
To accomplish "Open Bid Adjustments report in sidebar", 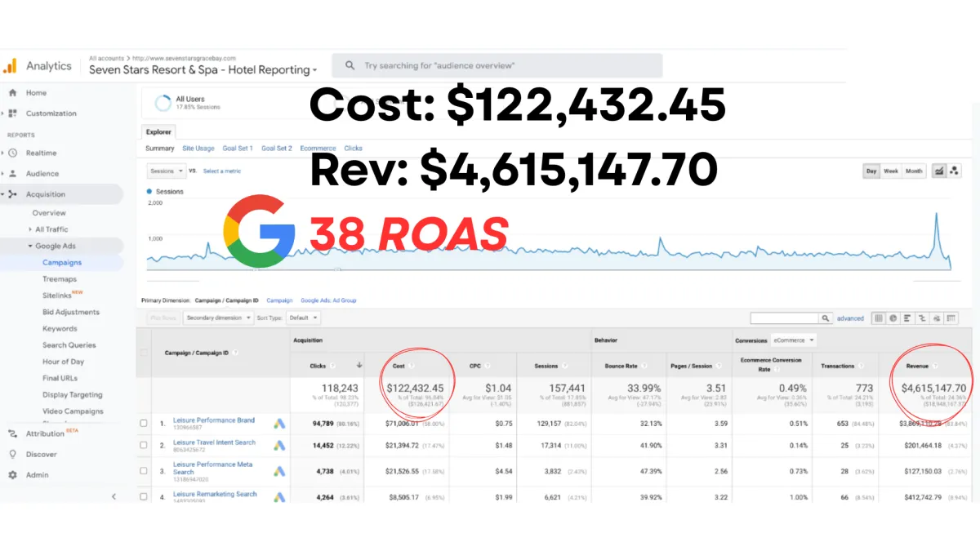I will point(71,312).
